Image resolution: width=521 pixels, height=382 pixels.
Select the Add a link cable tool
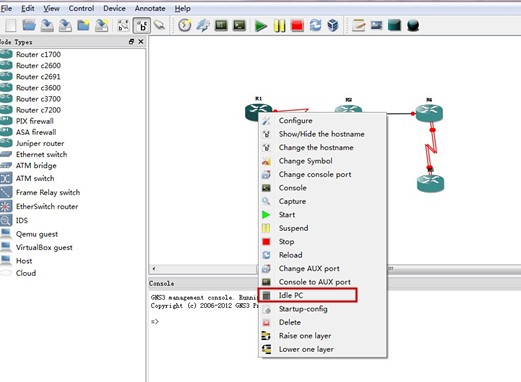click(160, 25)
